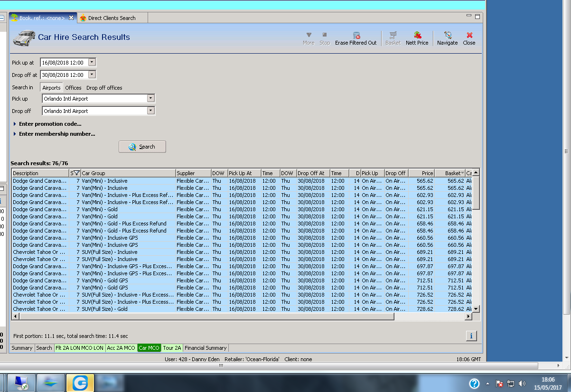Image resolution: width=571 pixels, height=392 pixels.
Task: Select Airports search-in option
Action: (51, 88)
